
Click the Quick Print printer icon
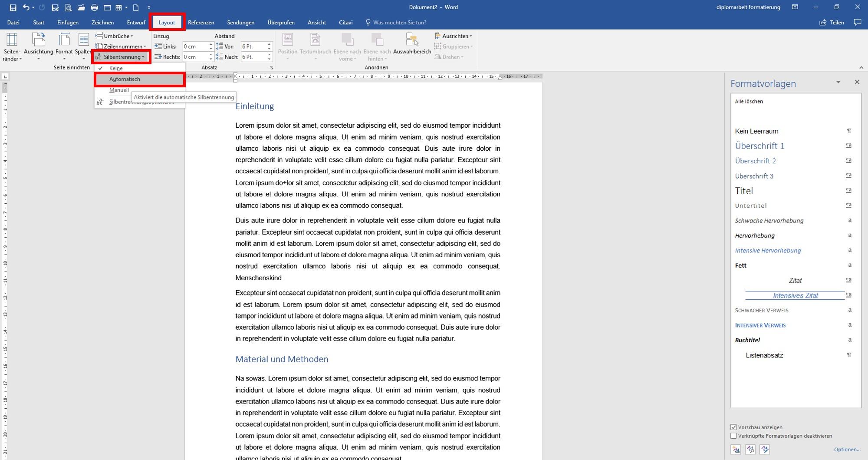[x=94, y=7]
